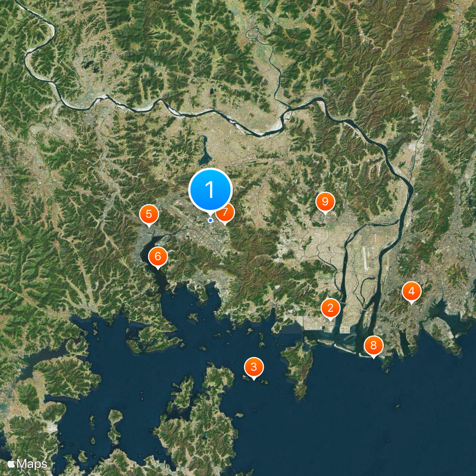Open the Apple Maps logo link
This screenshot has width=476, height=476.
tap(27, 464)
